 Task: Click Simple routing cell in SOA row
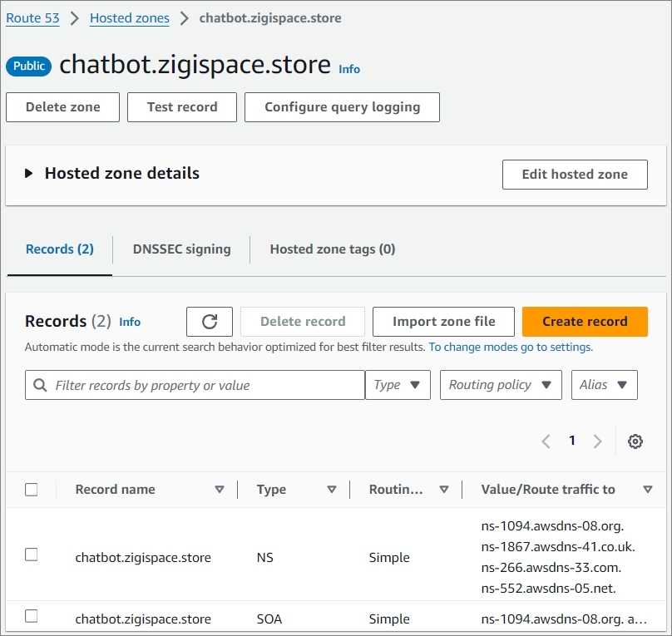389,619
